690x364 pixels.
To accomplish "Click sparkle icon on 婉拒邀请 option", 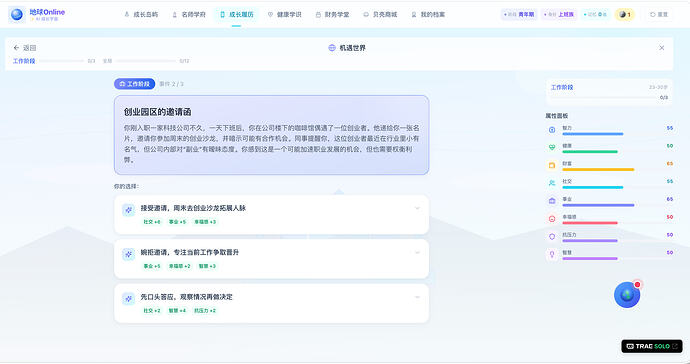I will pyautogui.click(x=128, y=254).
